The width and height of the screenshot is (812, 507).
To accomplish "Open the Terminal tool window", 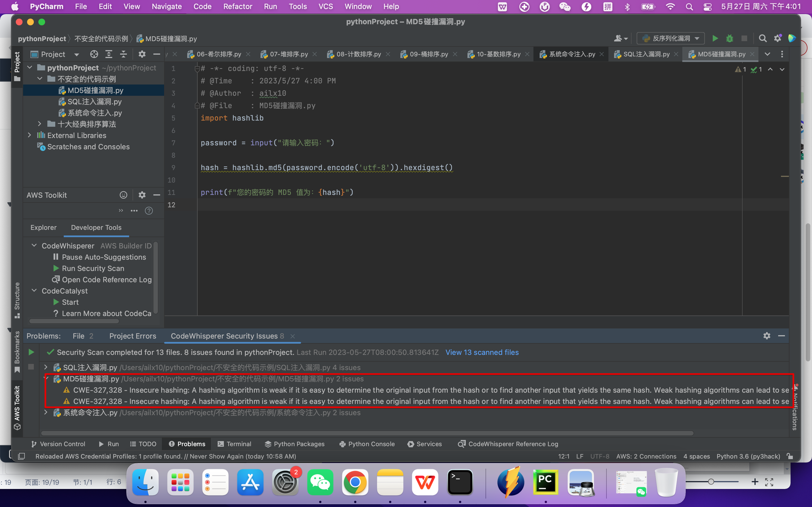I will click(x=239, y=444).
